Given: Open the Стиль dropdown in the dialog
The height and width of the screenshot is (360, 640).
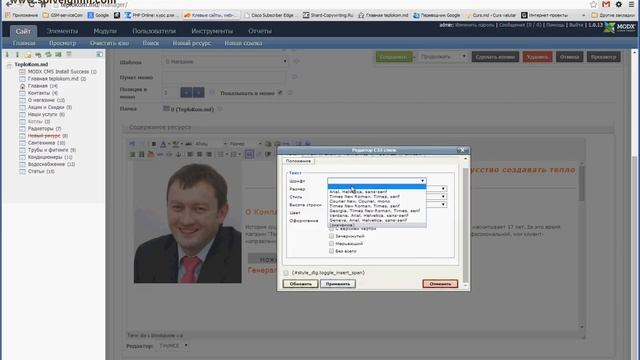Looking at the screenshot, I should (x=443, y=197).
